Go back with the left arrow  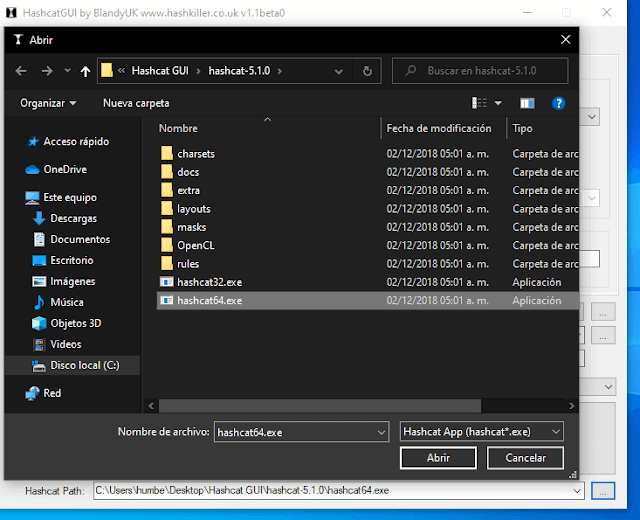coord(21,71)
